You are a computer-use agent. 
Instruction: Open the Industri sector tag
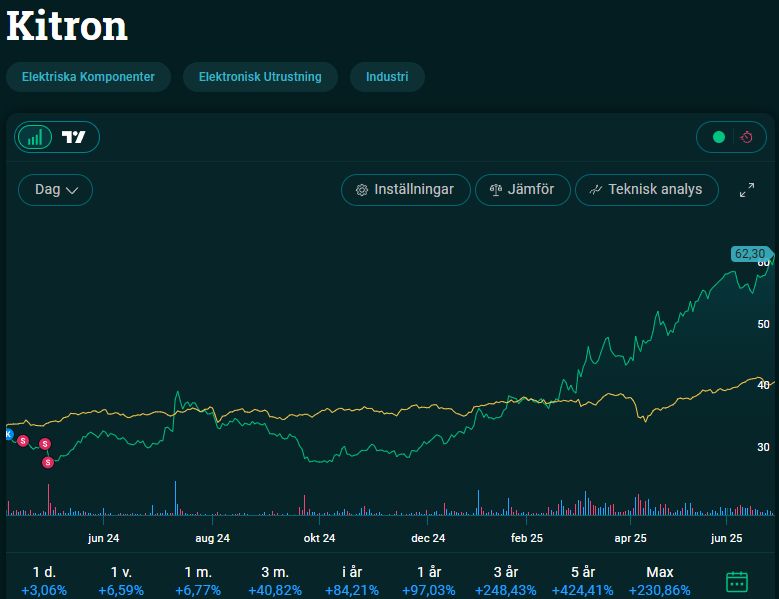(x=387, y=77)
